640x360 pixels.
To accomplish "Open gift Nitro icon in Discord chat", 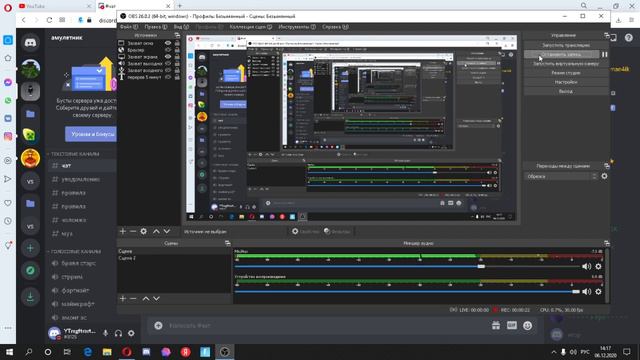I will [496, 326].
